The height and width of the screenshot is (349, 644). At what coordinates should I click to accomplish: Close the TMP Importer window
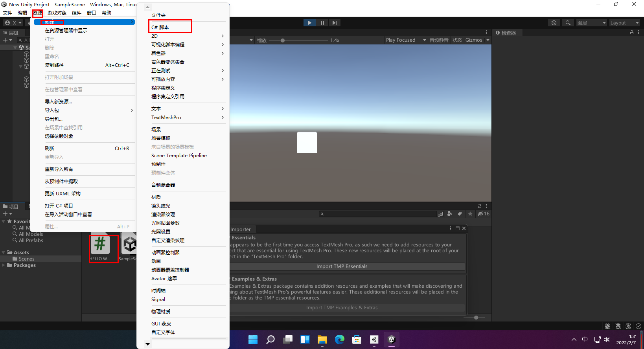[x=464, y=228]
